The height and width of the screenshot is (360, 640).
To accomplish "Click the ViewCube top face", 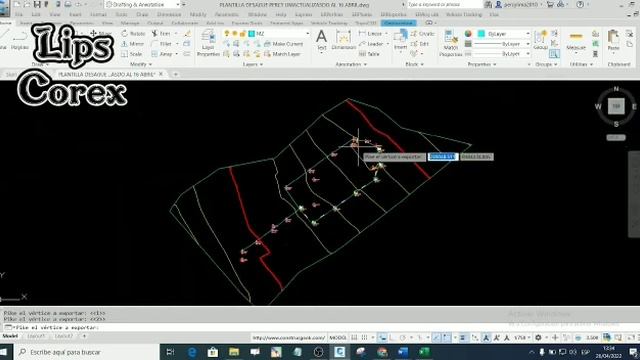I will click(x=616, y=106).
